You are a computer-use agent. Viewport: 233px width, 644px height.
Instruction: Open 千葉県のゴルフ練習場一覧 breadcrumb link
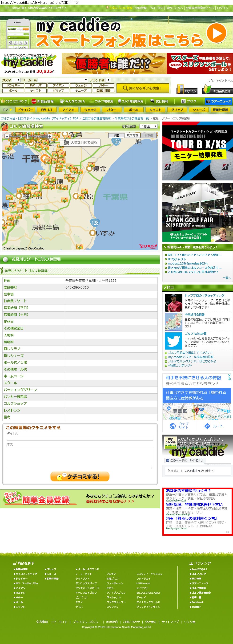(132, 118)
